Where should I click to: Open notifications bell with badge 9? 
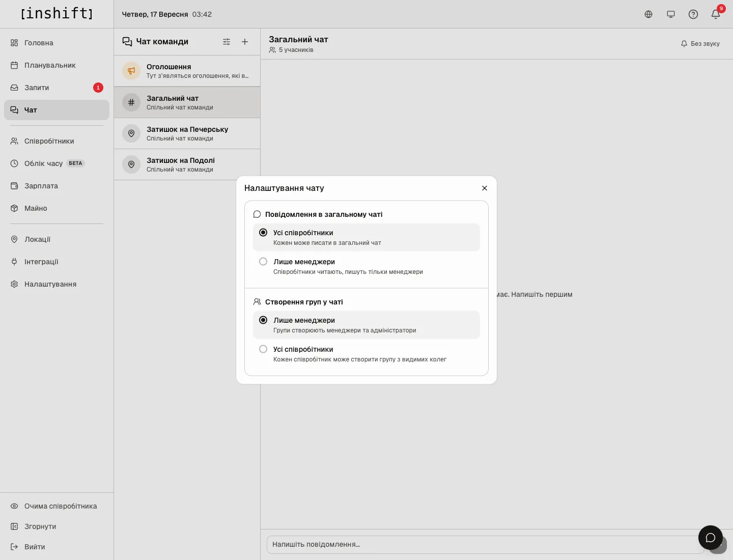[716, 14]
